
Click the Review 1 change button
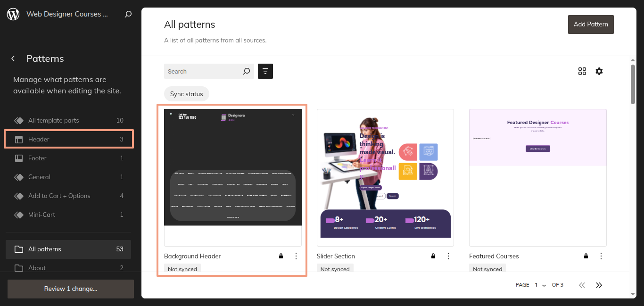(x=71, y=289)
